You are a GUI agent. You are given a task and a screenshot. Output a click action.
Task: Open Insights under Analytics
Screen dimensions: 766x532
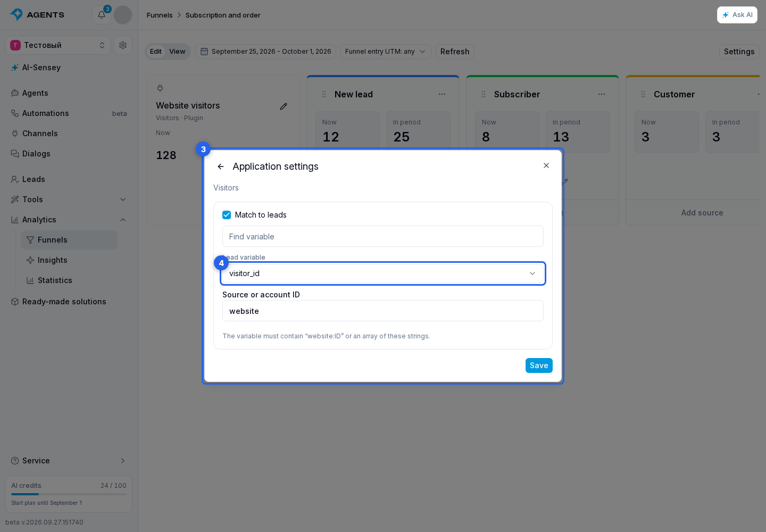click(x=69, y=260)
